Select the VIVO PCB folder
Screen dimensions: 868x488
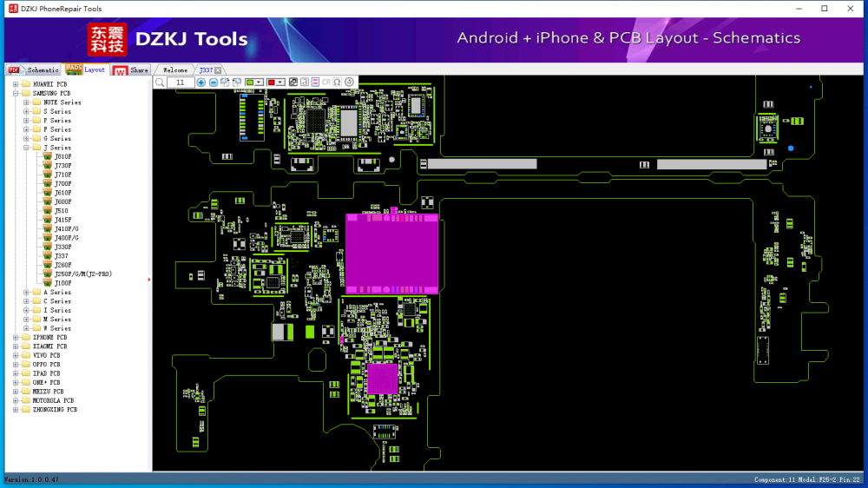tap(46, 356)
